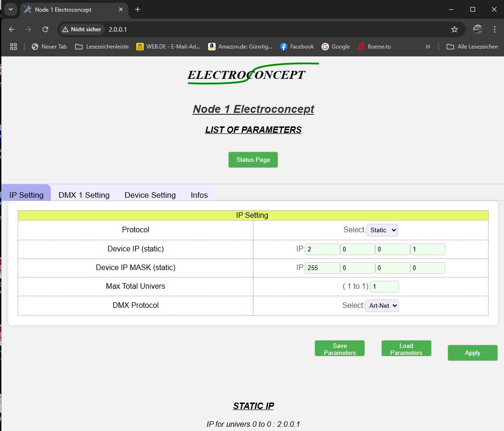Viewport: 504px width, 431px height.
Task: Click the first IP MASK field 255
Action: tap(322, 268)
